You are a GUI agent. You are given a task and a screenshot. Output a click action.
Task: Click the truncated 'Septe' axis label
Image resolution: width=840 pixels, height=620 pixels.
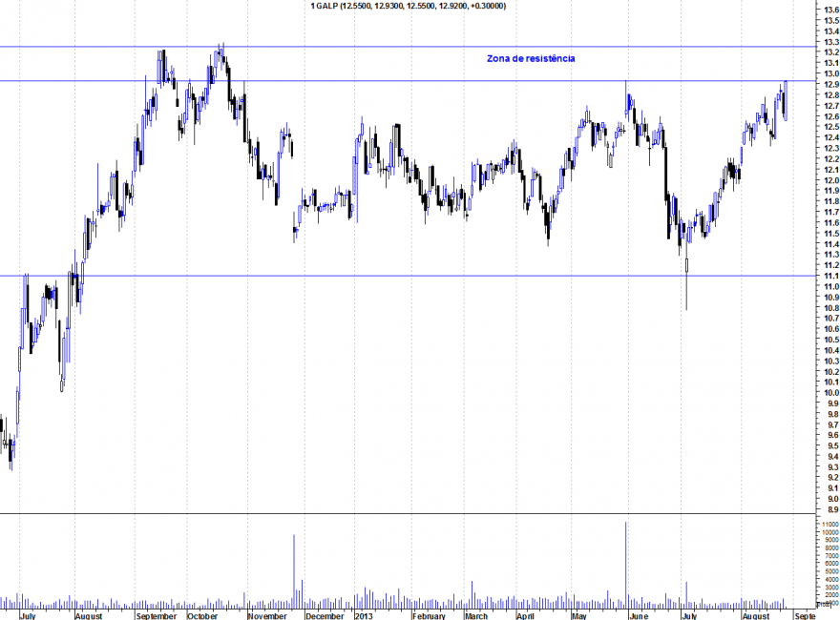[x=806, y=616]
